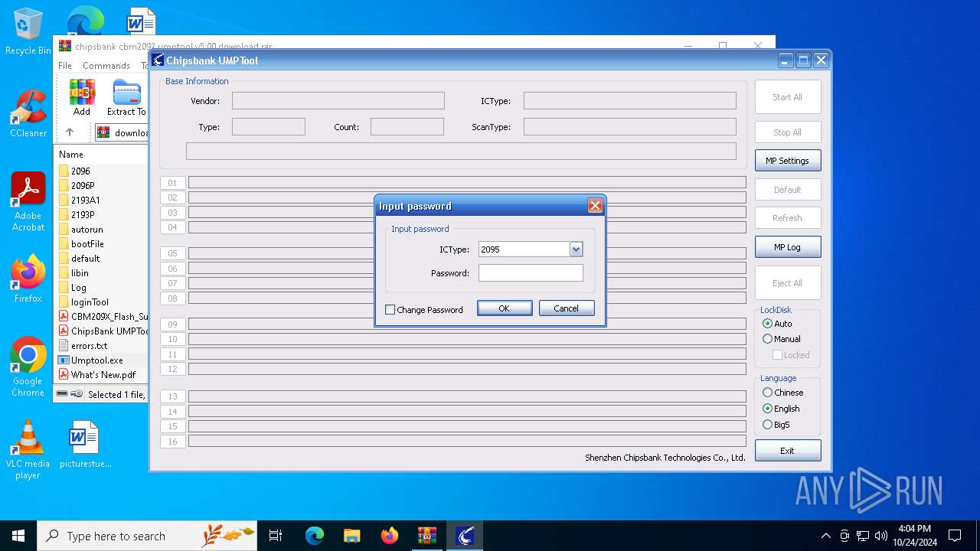Click the Exit button
980x551 pixels.
[x=787, y=451]
